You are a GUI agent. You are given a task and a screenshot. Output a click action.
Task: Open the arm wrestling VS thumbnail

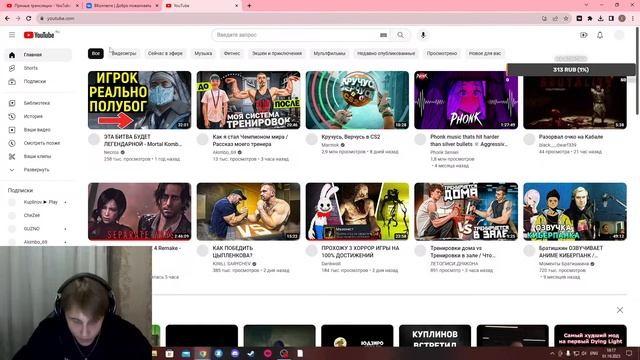pyautogui.click(x=248, y=211)
